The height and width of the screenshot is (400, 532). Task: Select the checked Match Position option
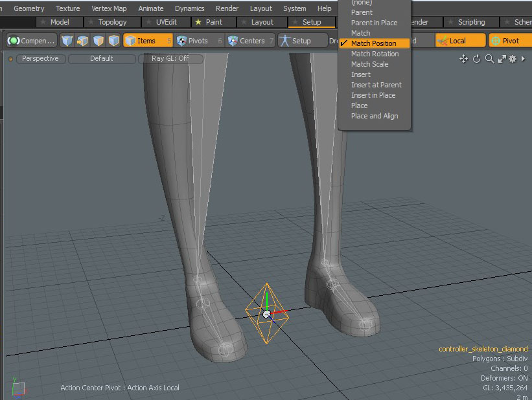click(375, 43)
